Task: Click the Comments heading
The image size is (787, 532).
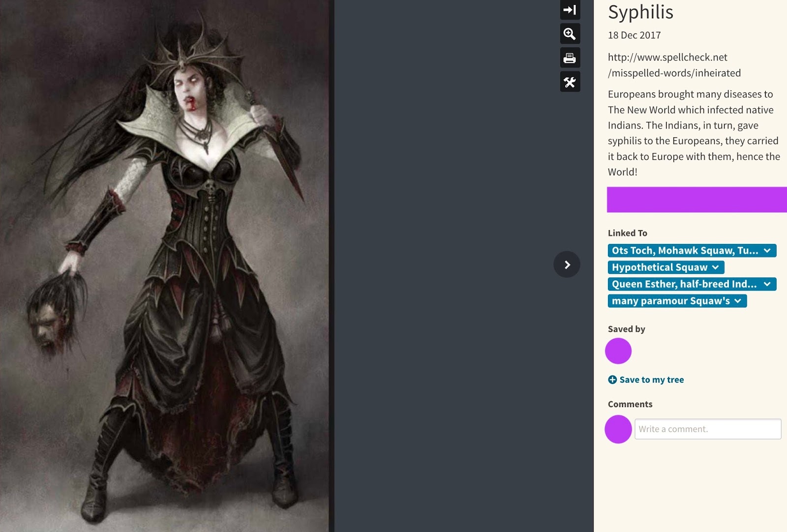Action: tap(630, 404)
